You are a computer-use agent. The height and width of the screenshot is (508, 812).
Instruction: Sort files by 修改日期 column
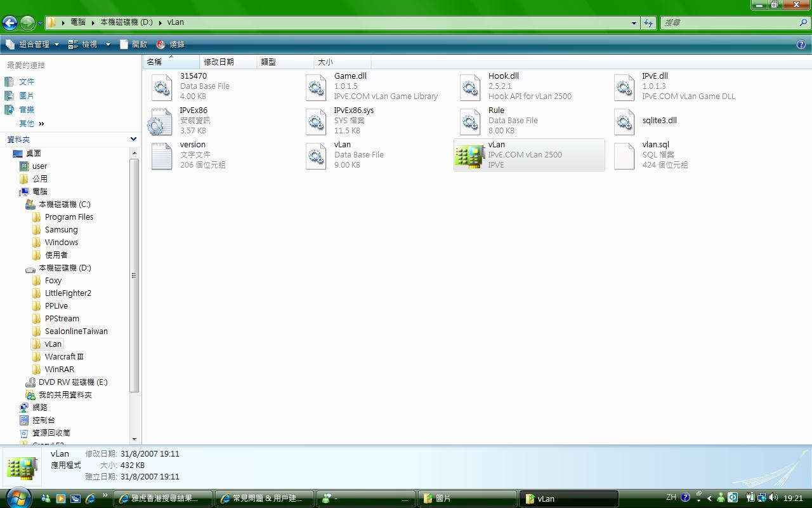pos(219,62)
